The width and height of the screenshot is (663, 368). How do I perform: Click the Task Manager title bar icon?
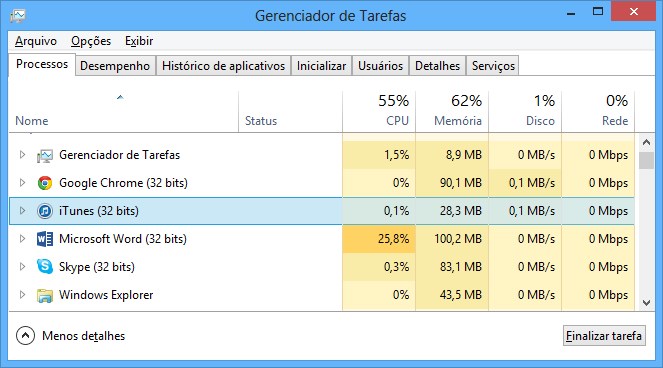(18, 16)
